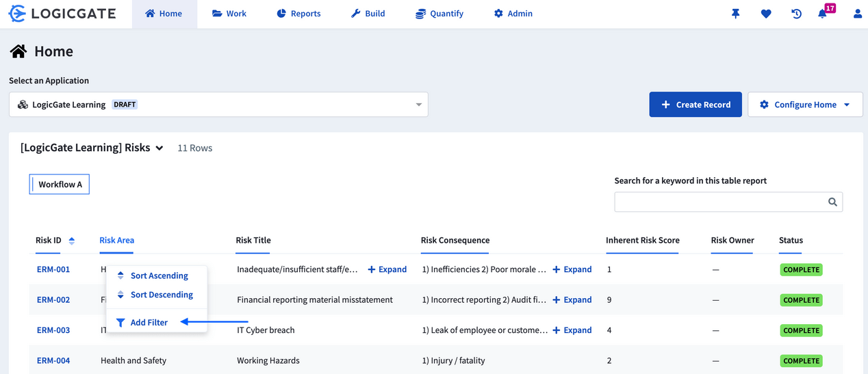The width and height of the screenshot is (868, 374).
Task: Click the Health and Safety cell
Action: click(x=133, y=360)
